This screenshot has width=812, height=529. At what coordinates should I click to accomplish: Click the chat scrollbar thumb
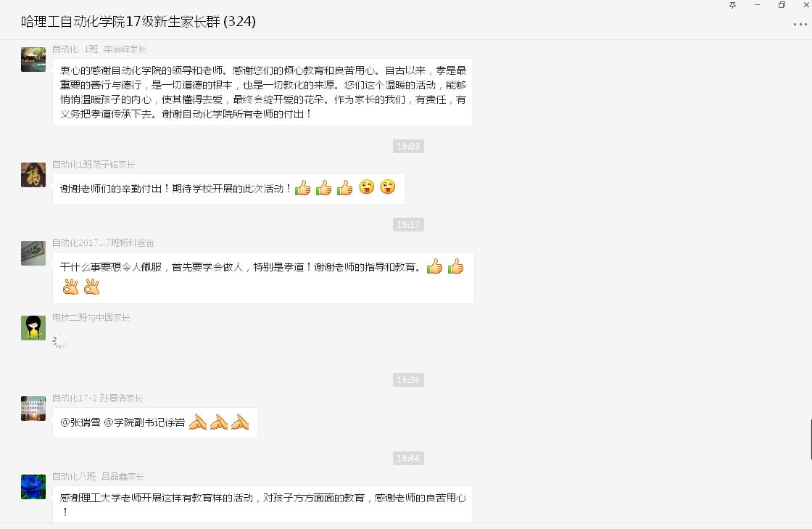click(x=811, y=439)
